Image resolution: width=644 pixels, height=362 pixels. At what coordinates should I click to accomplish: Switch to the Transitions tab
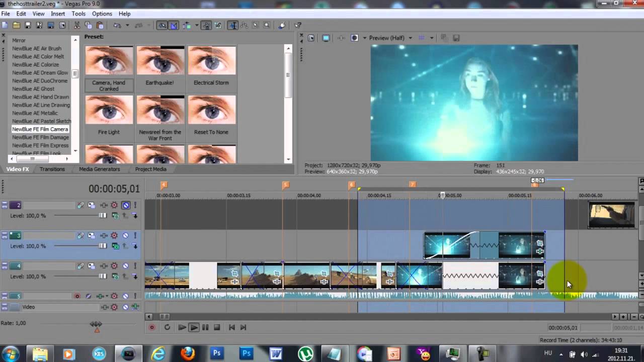(x=52, y=169)
